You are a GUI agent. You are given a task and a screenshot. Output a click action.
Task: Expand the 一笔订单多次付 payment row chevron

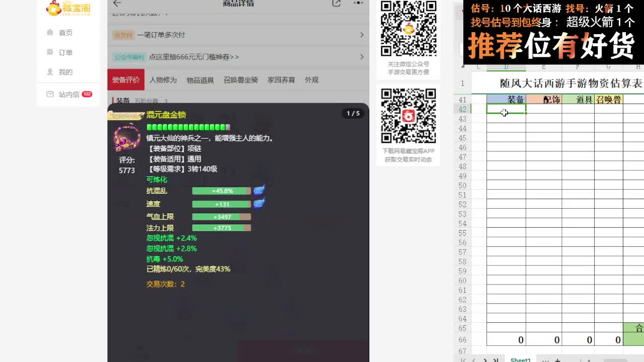tap(361, 36)
